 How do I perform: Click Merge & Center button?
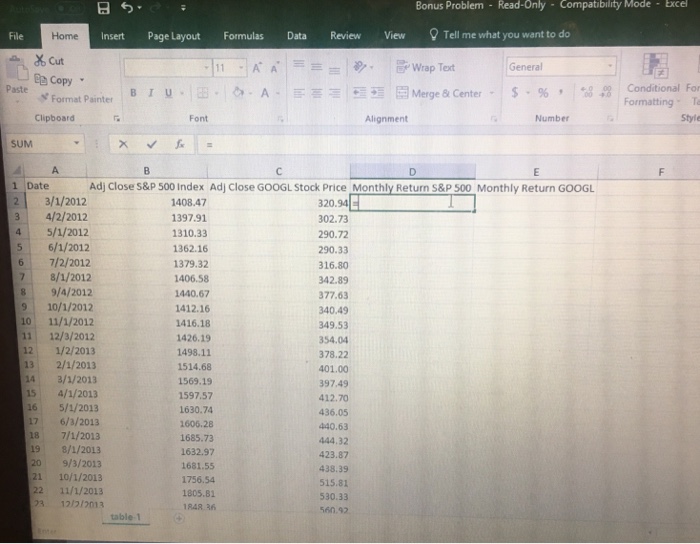tap(439, 93)
